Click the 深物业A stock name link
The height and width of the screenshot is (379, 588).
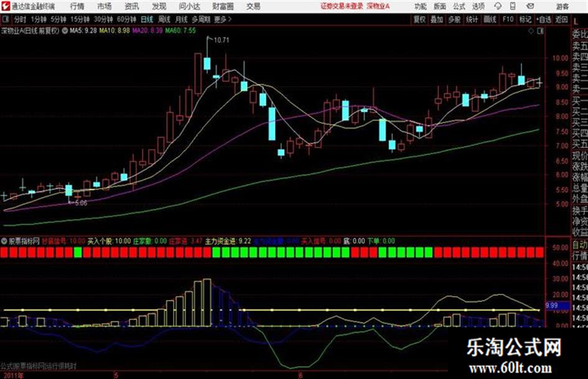tap(378, 6)
